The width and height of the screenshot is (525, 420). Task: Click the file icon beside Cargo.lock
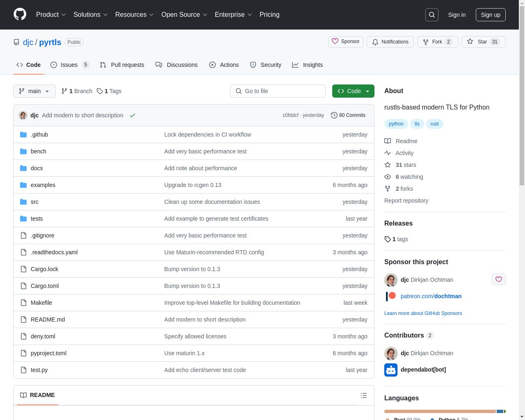click(x=23, y=269)
